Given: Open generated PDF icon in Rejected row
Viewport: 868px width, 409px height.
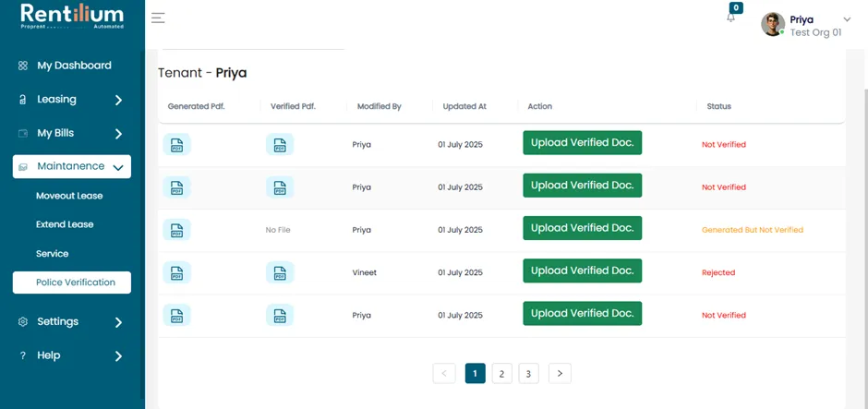Looking at the screenshot, I should pos(176,272).
